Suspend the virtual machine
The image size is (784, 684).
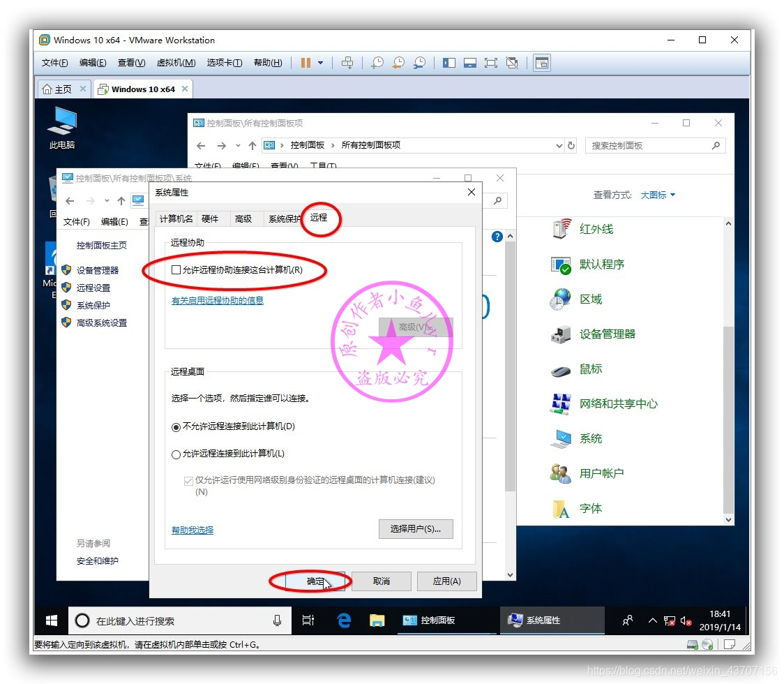point(306,63)
